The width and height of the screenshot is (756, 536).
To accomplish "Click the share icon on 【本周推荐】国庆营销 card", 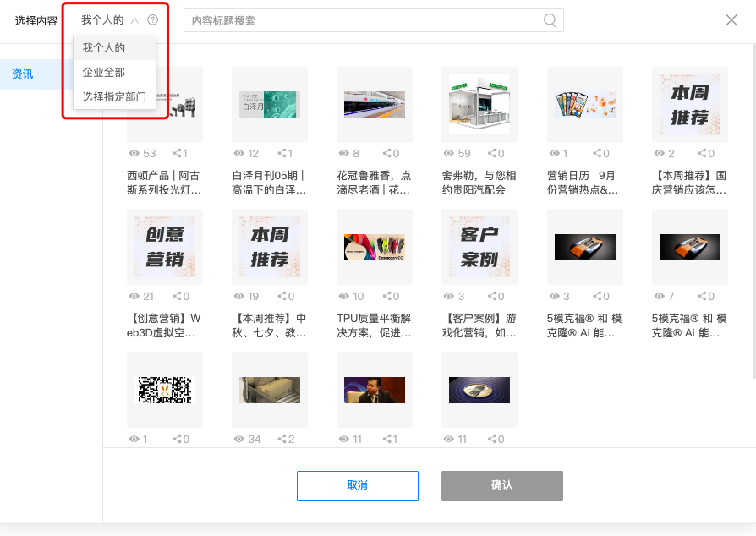I will pos(703,153).
